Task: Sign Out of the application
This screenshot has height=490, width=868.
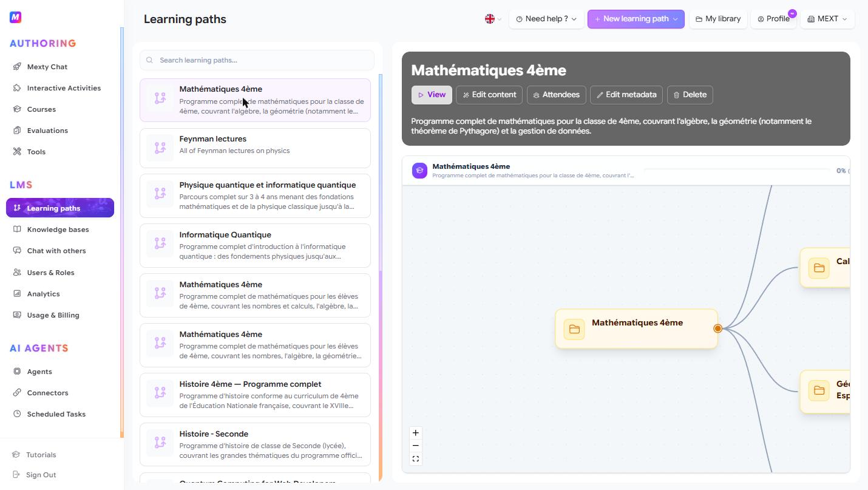Action: coord(41,475)
